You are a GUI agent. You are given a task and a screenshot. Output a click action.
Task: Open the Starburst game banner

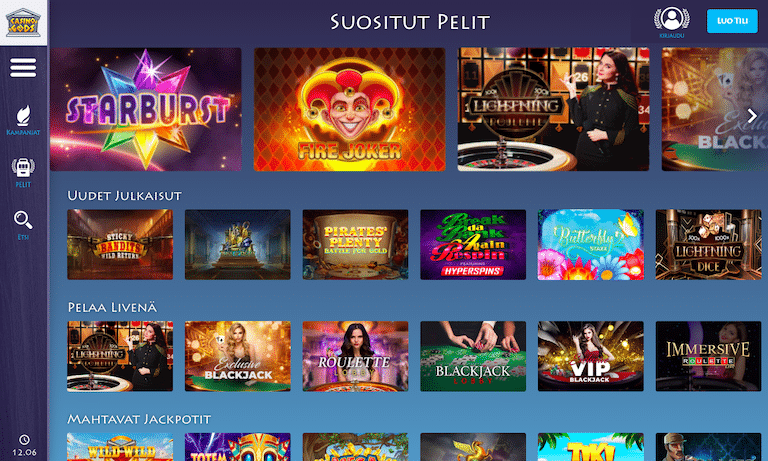146,109
